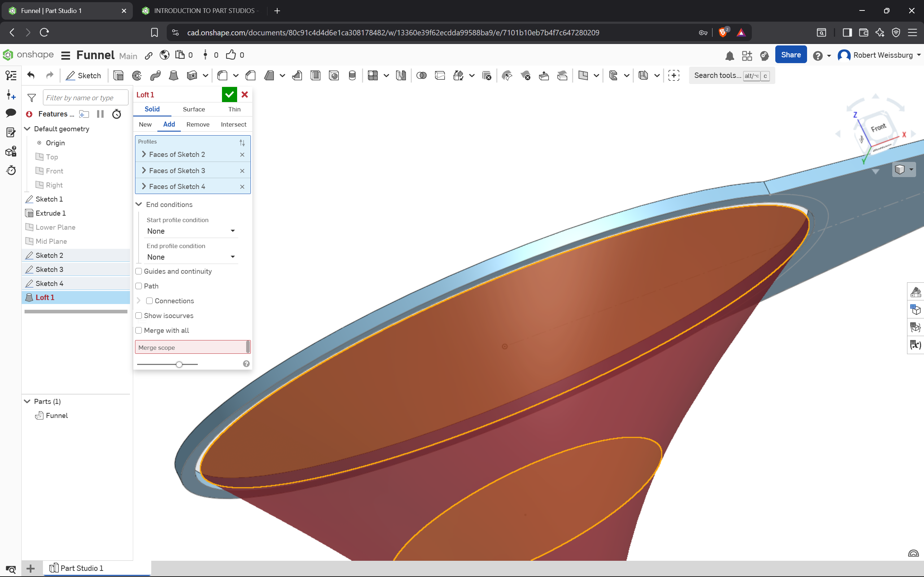The height and width of the screenshot is (577, 924).
Task: Click the Fillet tool icon
Action: point(222,76)
